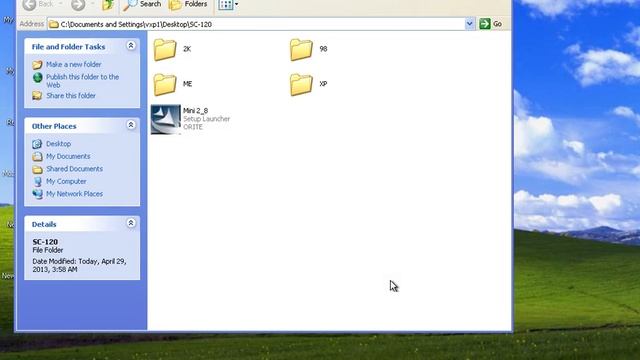Click the Make a new folder icon
Image resolution: width=640 pixels, height=360 pixels.
coord(37,65)
